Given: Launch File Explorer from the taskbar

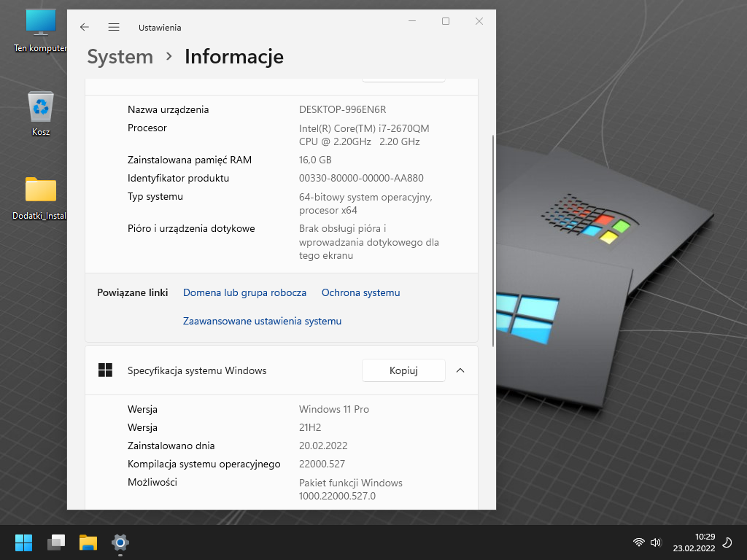Looking at the screenshot, I should (88, 542).
